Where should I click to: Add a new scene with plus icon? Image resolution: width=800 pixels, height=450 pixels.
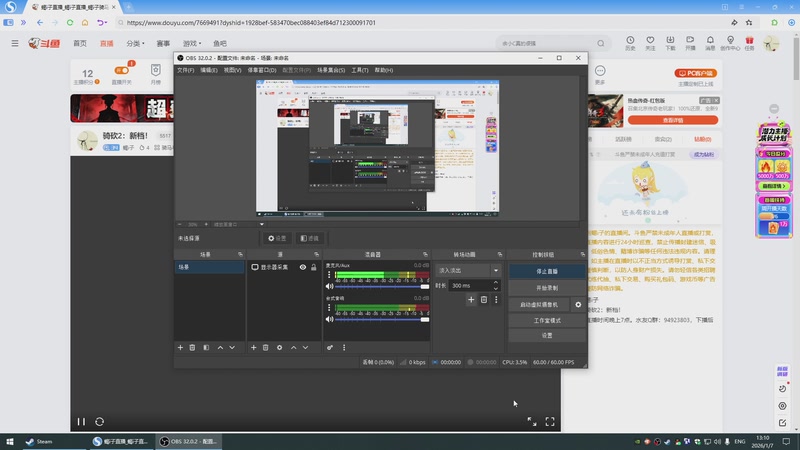(x=180, y=347)
